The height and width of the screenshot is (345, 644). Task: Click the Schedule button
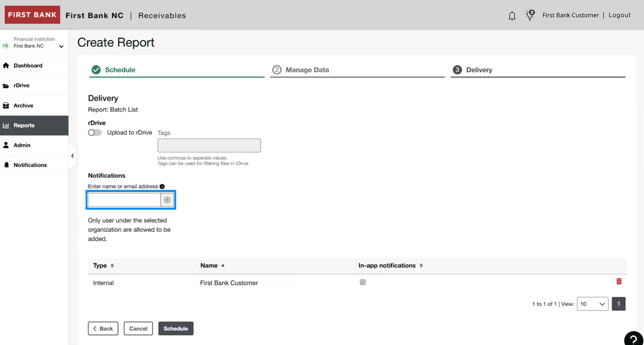[176, 329]
